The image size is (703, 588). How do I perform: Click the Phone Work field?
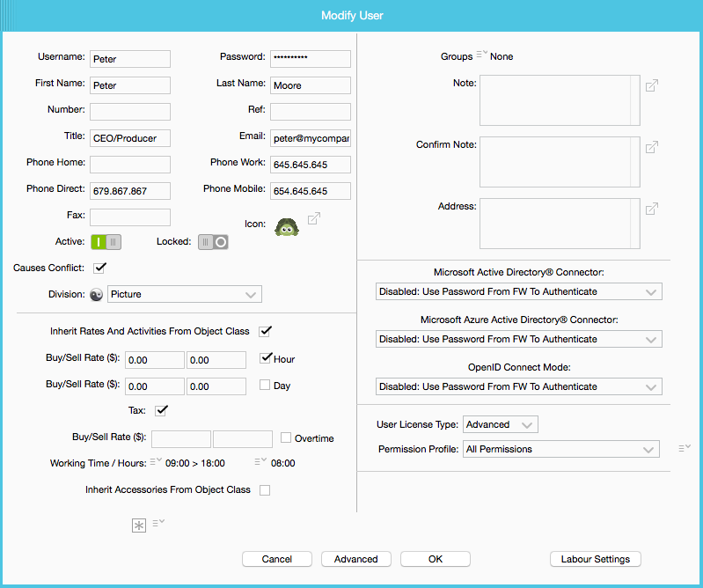point(311,165)
